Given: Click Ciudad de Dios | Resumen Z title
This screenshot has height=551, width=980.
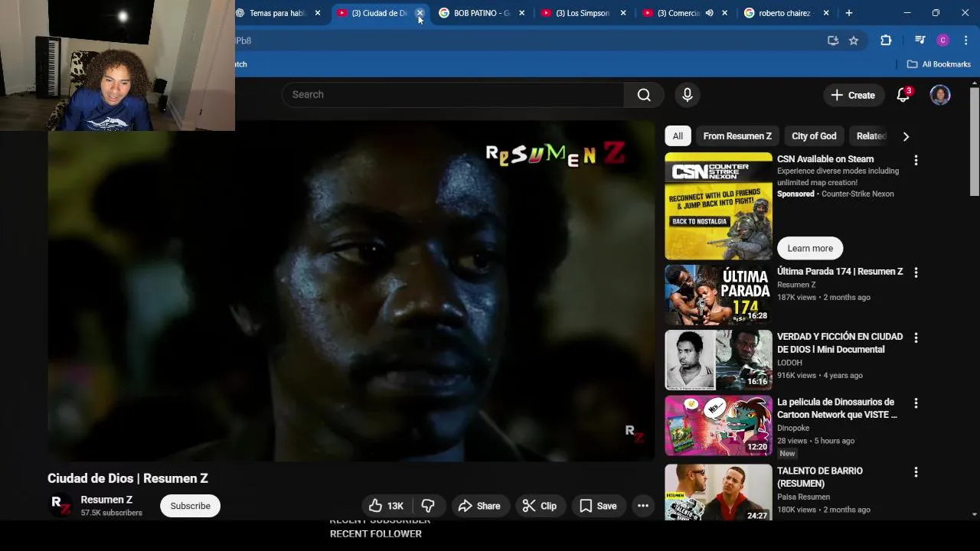Looking at the screenshot, I should pyautogui.click(x=128, y=478).
